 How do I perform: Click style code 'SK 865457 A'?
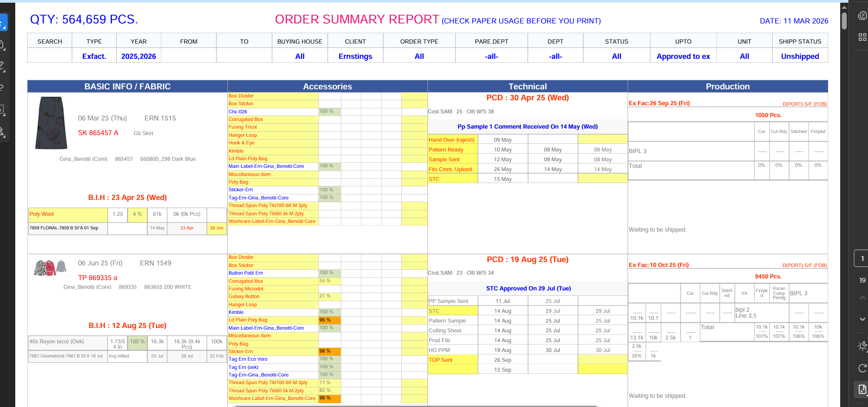click(98, 133)
